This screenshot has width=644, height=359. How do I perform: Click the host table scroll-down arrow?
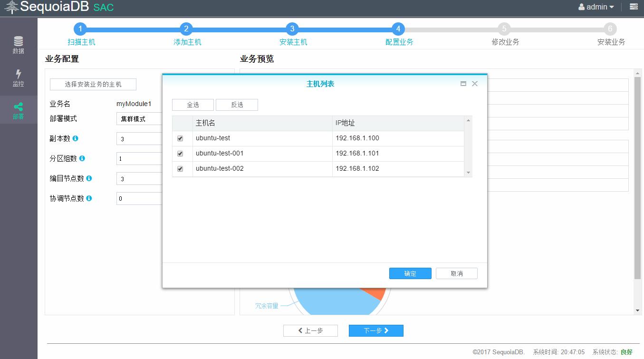(468, 173)
